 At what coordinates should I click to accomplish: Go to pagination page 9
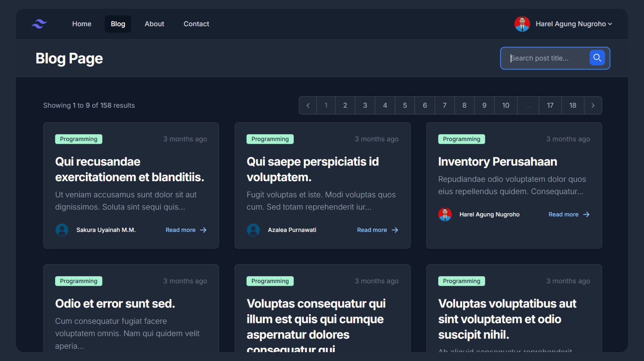(x=484, y=106)
